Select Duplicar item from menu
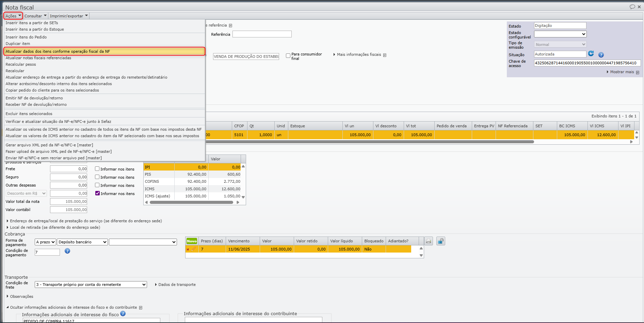The width and height of the screenshot is (644, 323). click(104, 44)
